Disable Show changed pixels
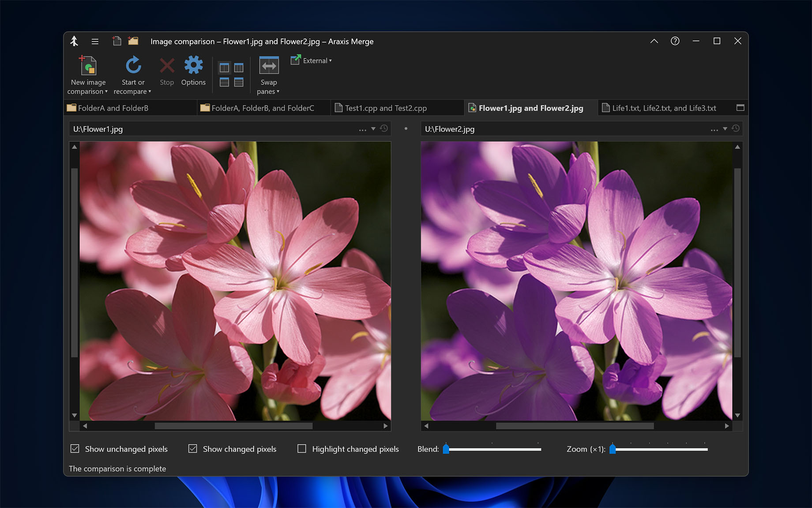Viewport: 812px width, 508px height. [x=192, y=448]
